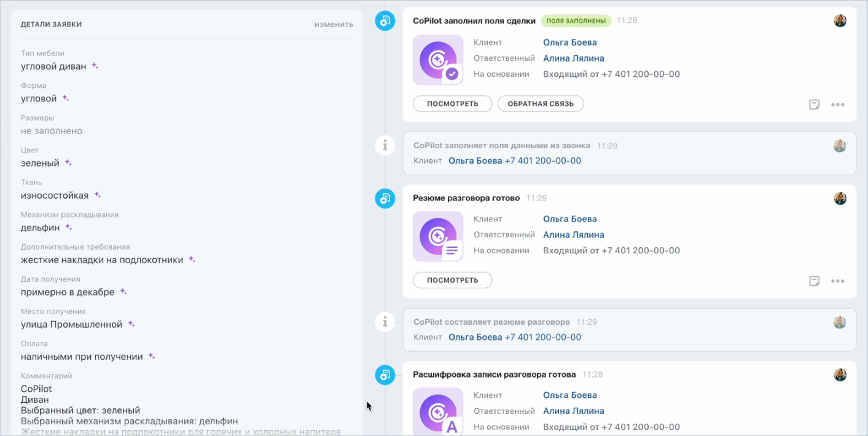Click user avatar in 'CoPilot заполнил поля сделки' card
868x436 pixels.
(x=840, y=21)
